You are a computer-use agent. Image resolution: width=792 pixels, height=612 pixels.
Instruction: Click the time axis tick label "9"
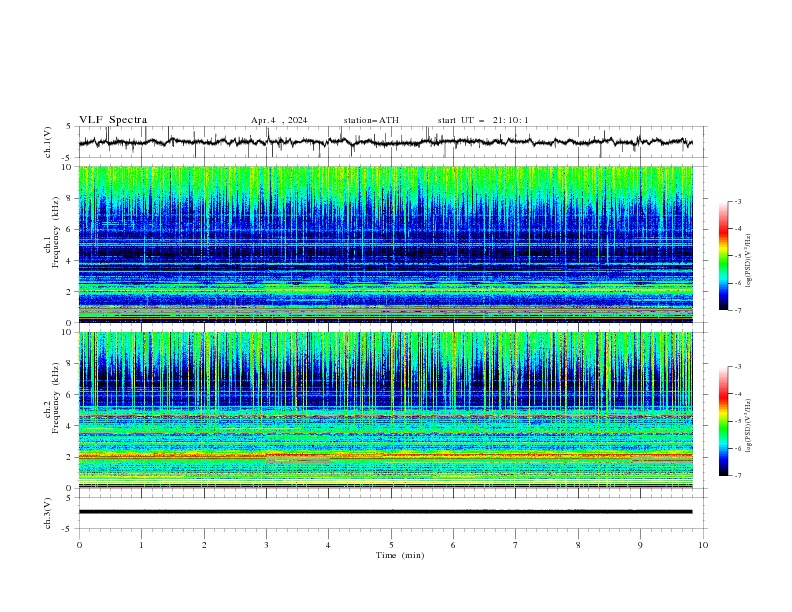point(640,545)
